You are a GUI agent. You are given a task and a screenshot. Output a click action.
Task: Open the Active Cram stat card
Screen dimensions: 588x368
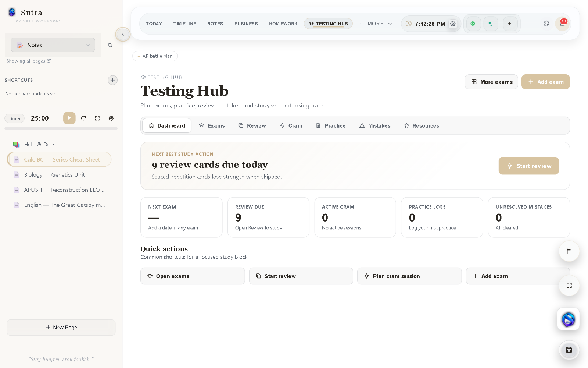point(355,217)
